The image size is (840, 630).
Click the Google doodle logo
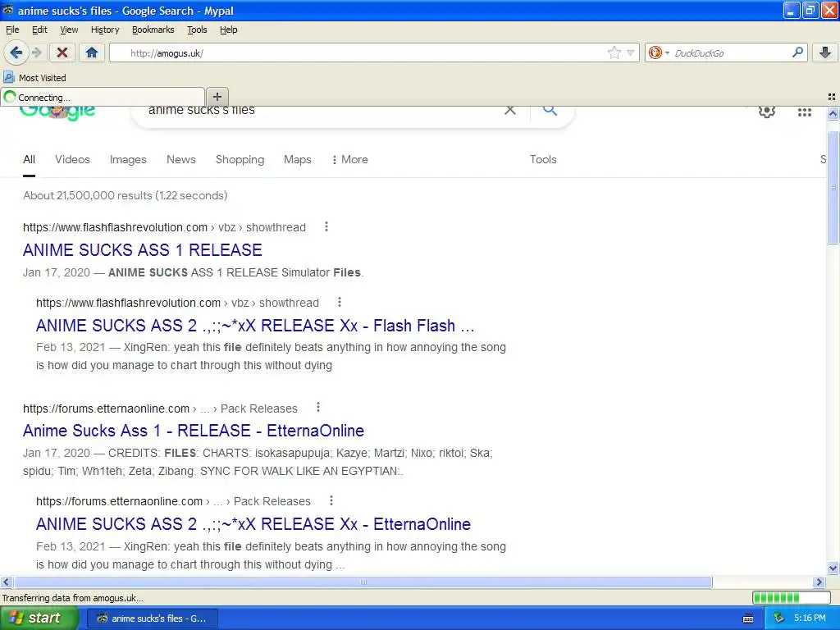click(58, 112)
